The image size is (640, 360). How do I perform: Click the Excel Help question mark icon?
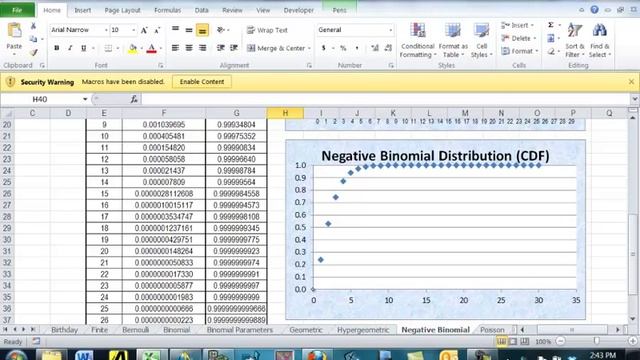(594, 10)
